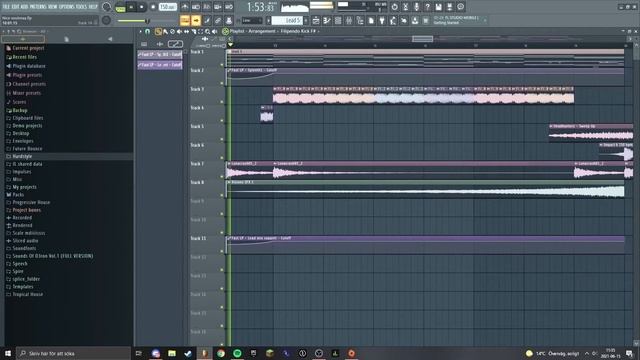Select the Mute tool in playlist toolbar
The image size is (640, 360).
click(179, 31)
